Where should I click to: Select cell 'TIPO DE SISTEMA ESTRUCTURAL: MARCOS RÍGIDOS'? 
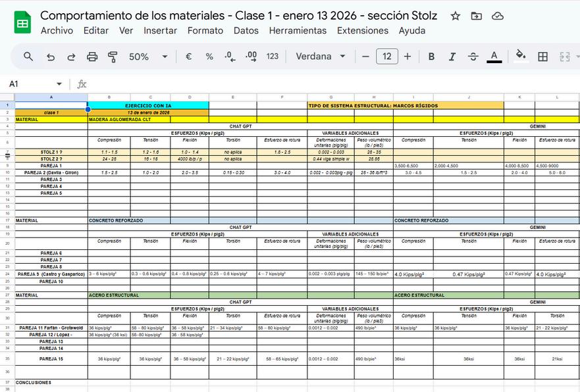click(x=406, y=106)
